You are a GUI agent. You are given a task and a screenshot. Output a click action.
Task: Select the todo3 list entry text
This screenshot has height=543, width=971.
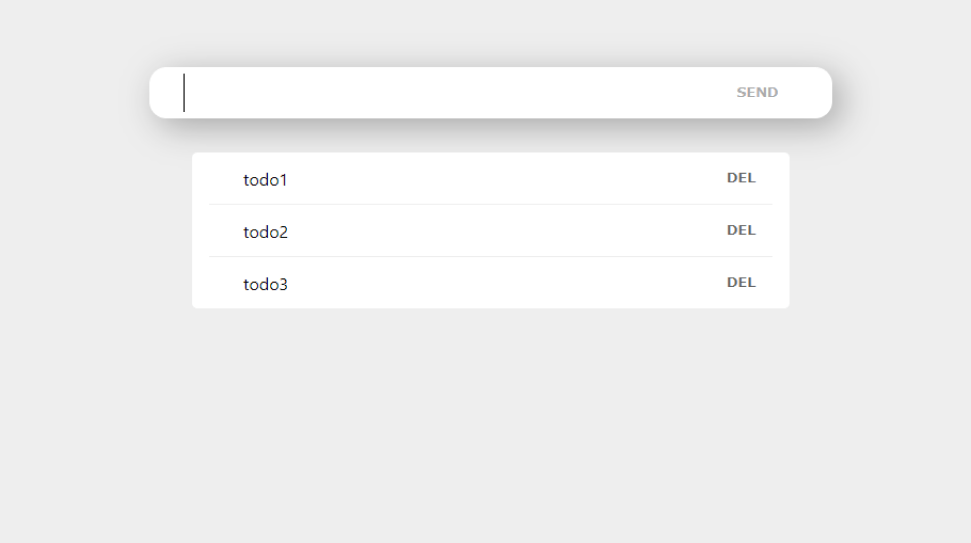pos(265,284)
